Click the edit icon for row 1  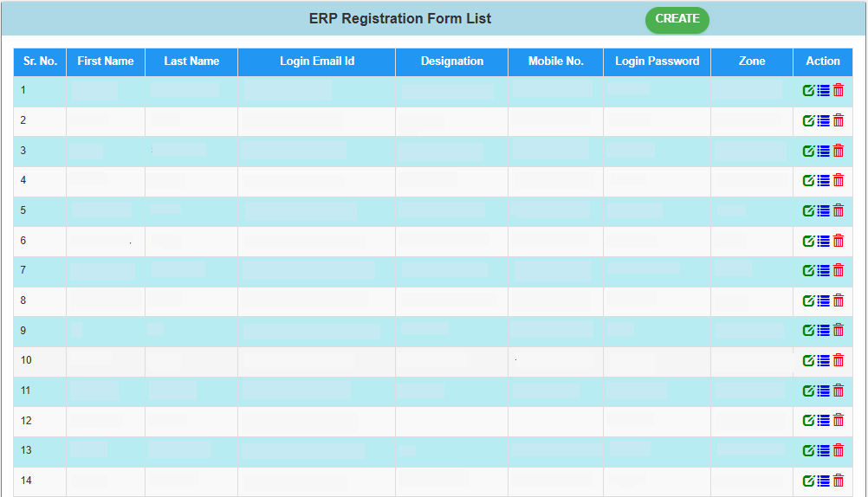click(808, 91)
